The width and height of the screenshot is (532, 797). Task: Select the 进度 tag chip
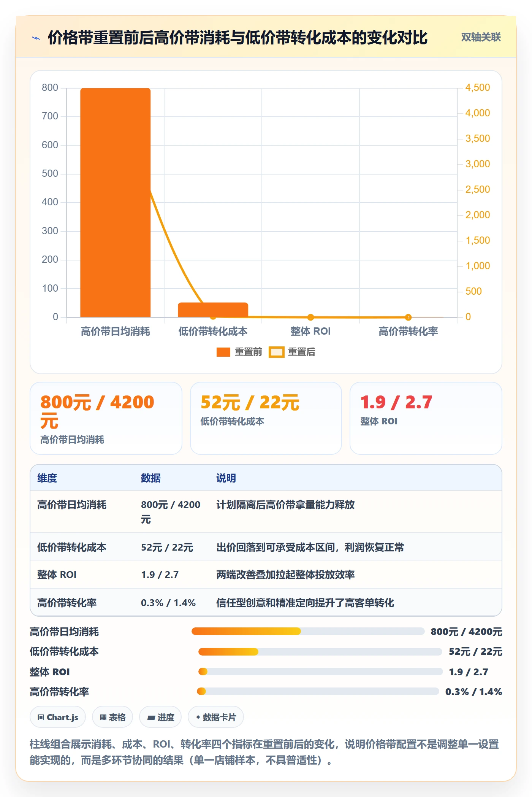point(160,717)
